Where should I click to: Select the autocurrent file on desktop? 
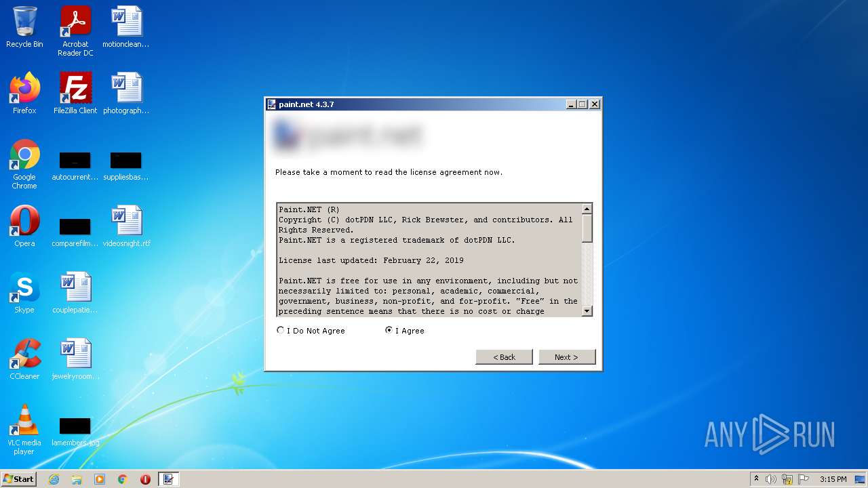[75, 167]
